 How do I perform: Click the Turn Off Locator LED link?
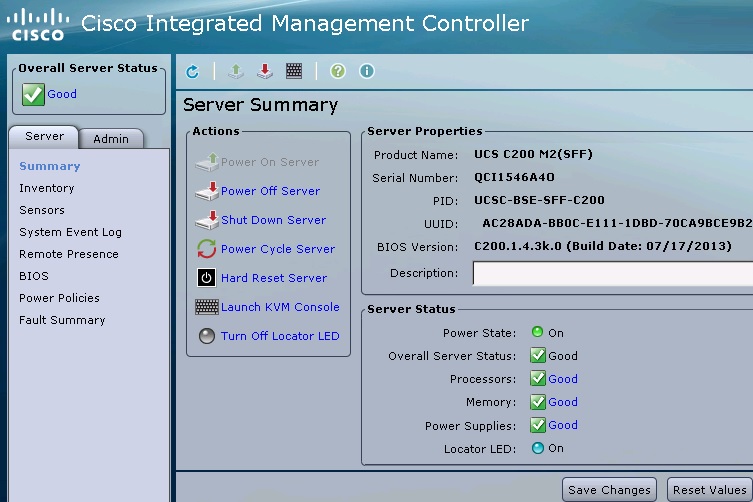coord(280,336)
